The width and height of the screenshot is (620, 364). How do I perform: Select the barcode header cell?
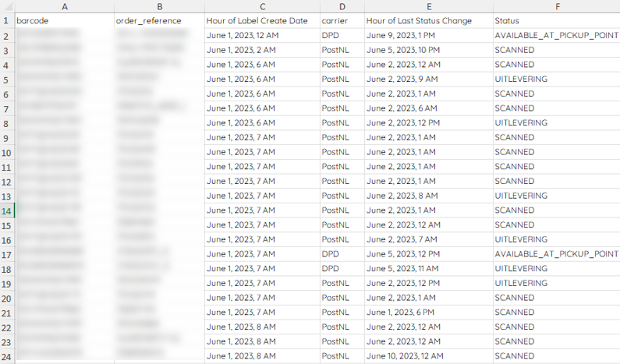[65, 20]
